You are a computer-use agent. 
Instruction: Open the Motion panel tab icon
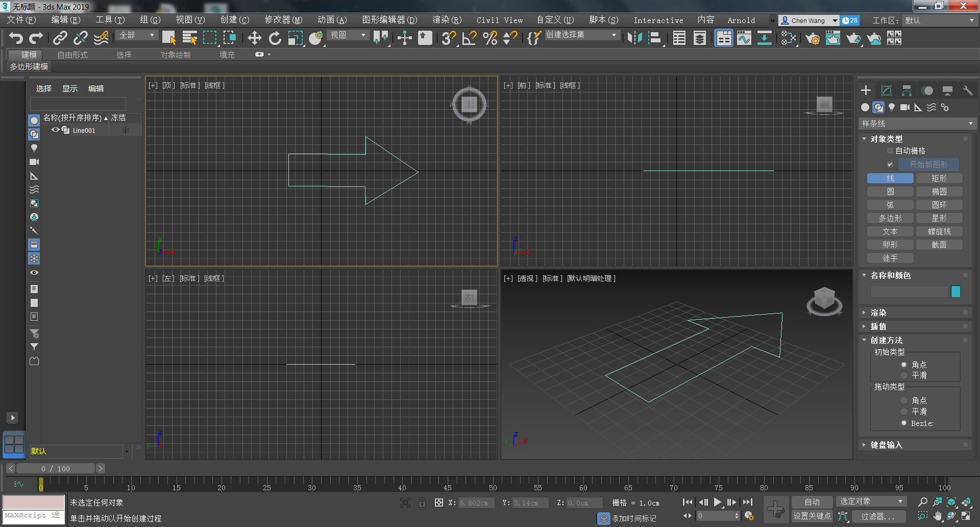[x=927, y=90]
